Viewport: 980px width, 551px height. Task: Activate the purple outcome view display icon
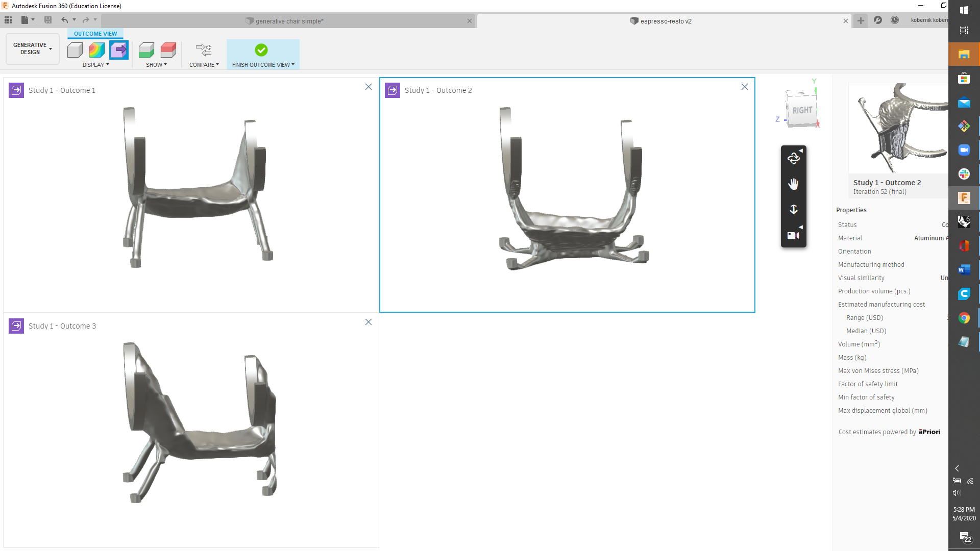pos(118,50)
